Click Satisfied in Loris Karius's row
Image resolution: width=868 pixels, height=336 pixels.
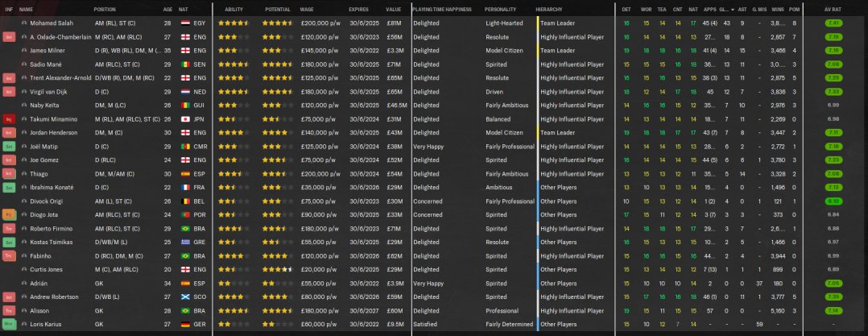425,325
